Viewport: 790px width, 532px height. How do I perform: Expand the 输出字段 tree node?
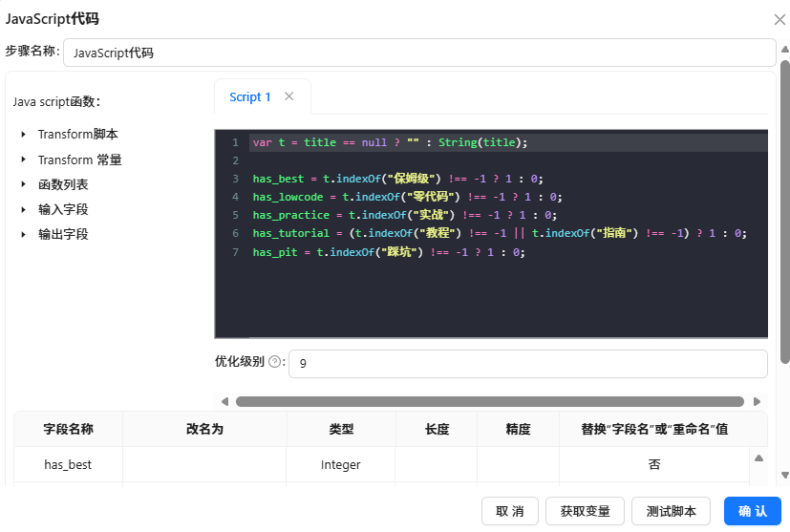click(x=23, y=234)
